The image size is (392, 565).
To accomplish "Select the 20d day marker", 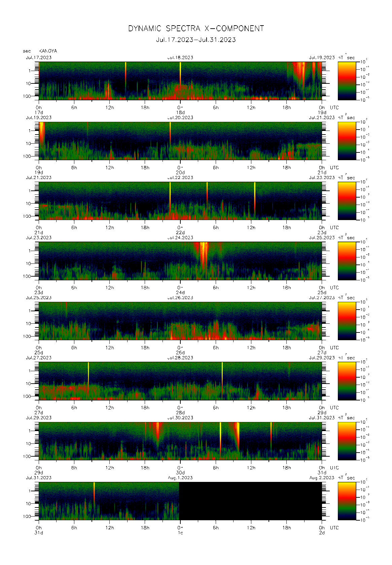I will [180, 173].
